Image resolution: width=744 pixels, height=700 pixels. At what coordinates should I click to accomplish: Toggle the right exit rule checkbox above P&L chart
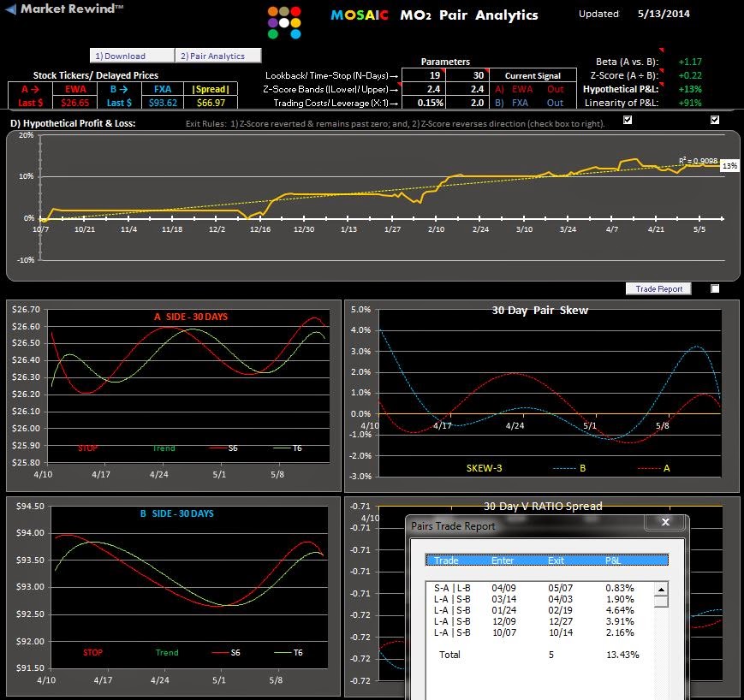(715, 120)
